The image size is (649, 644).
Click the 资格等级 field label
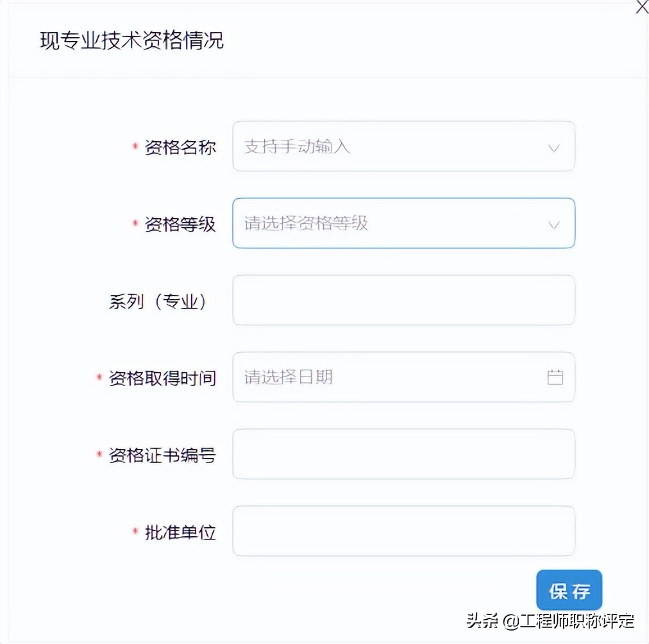(x=180, y=223)
